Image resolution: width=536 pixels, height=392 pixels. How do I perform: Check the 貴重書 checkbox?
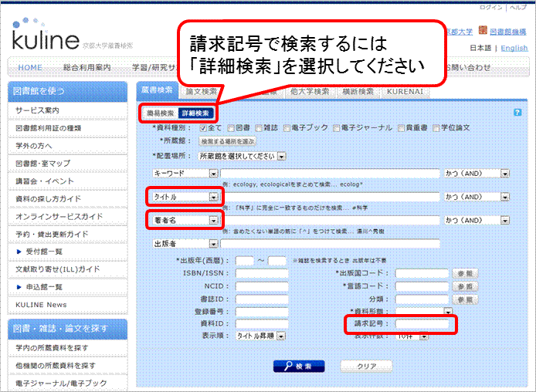click(401, 128)
